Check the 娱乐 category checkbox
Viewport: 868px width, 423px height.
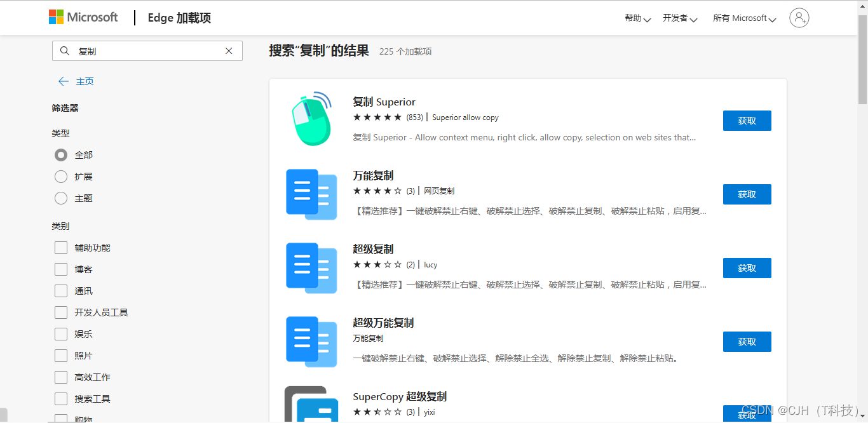click(x=61, y=334)
